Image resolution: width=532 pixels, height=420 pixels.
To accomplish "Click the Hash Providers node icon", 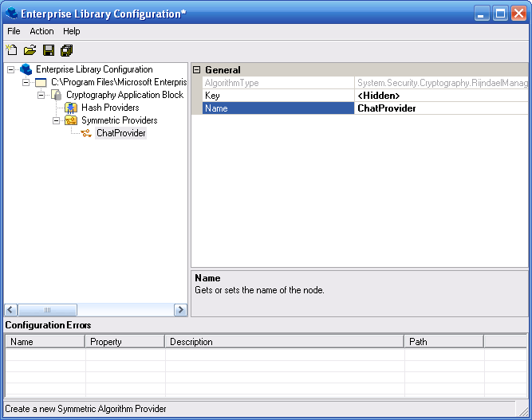I will (x=71, y=108).
